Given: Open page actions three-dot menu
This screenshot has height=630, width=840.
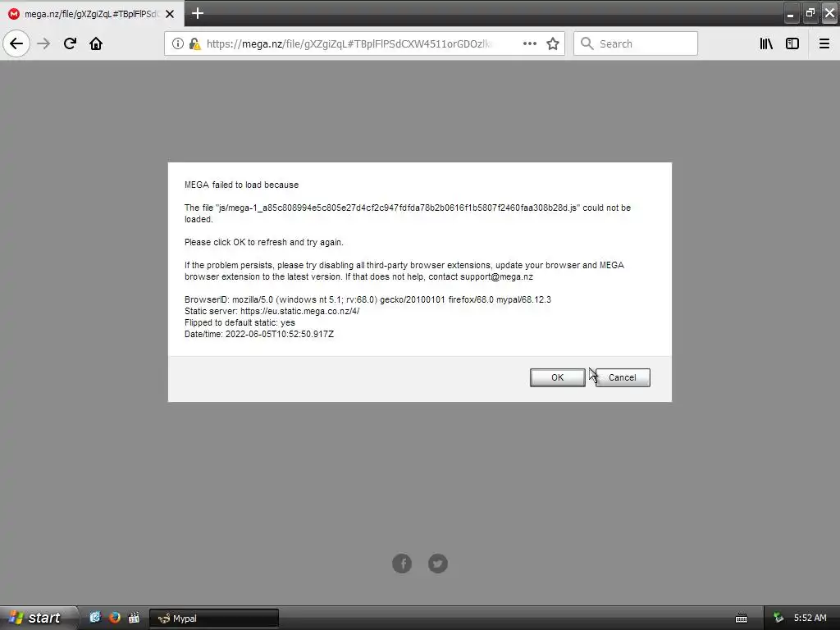Looking at the screenshot, I should (529, 43).
